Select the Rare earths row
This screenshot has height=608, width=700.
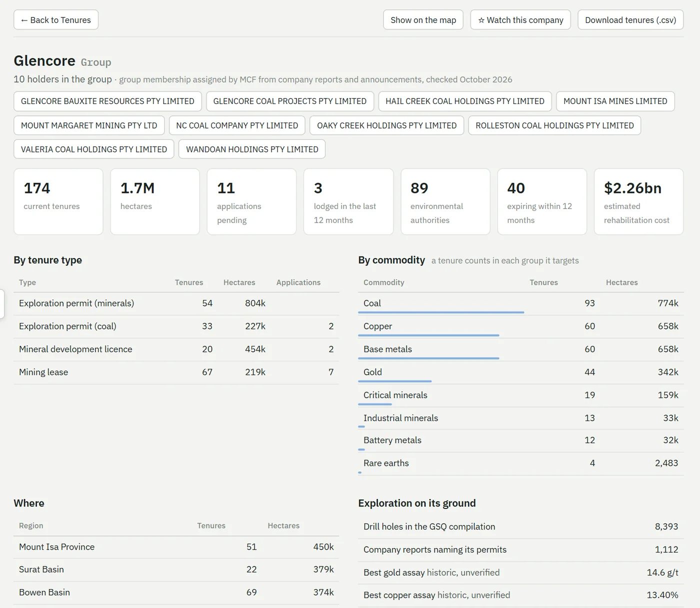pyautogui.click(x=521, y=464)
